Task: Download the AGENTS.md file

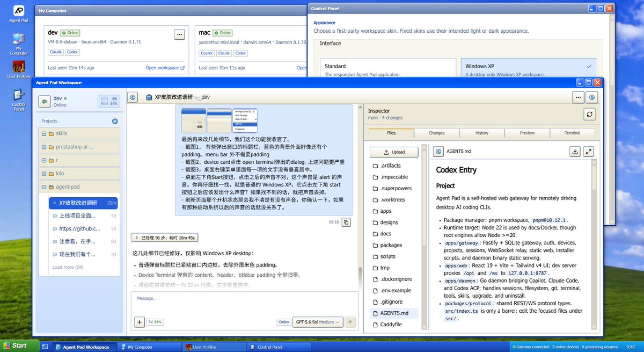Action: tap(575, 152)
